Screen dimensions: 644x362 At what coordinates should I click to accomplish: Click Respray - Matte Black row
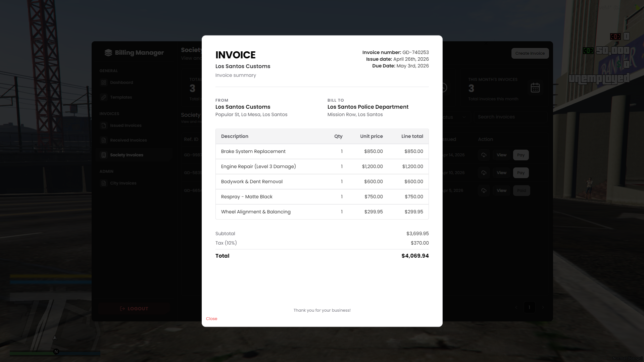[322, 197]
